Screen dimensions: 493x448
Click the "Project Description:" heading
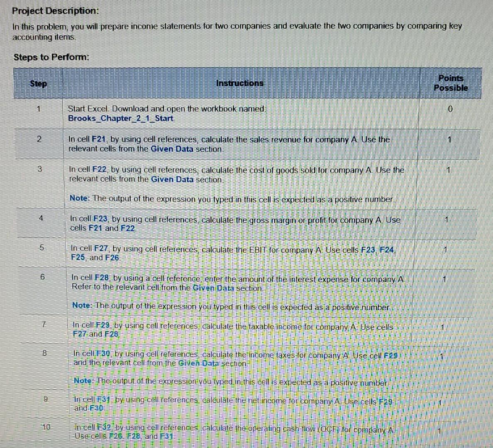pos(55,11)
